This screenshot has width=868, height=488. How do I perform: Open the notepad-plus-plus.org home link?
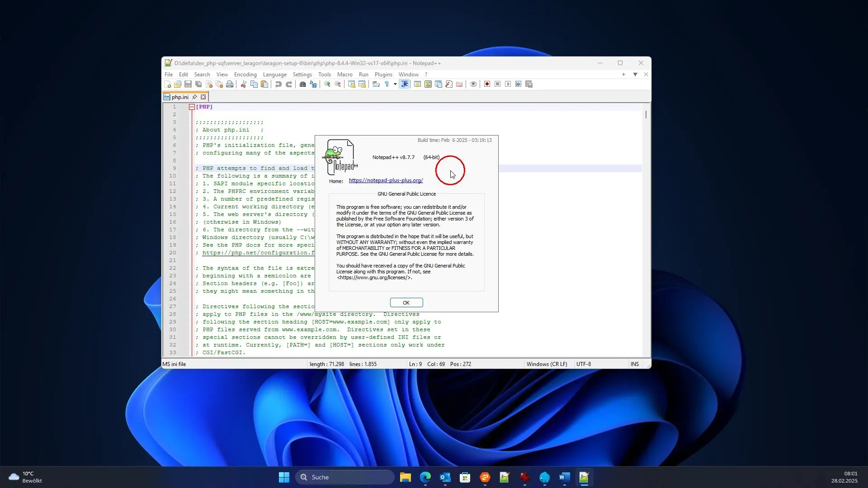386,180
